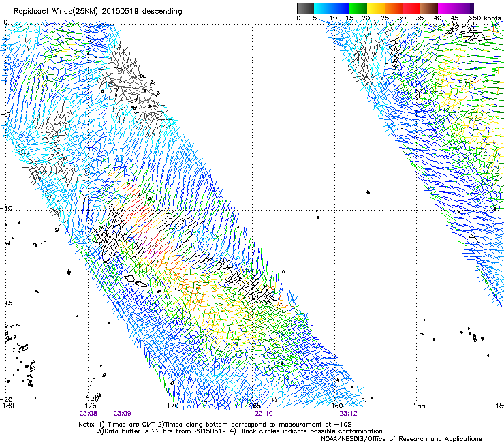This screenshot has height=443, width=504.
Task: Click the latitude label -20
Action: (x=6, y=399)
